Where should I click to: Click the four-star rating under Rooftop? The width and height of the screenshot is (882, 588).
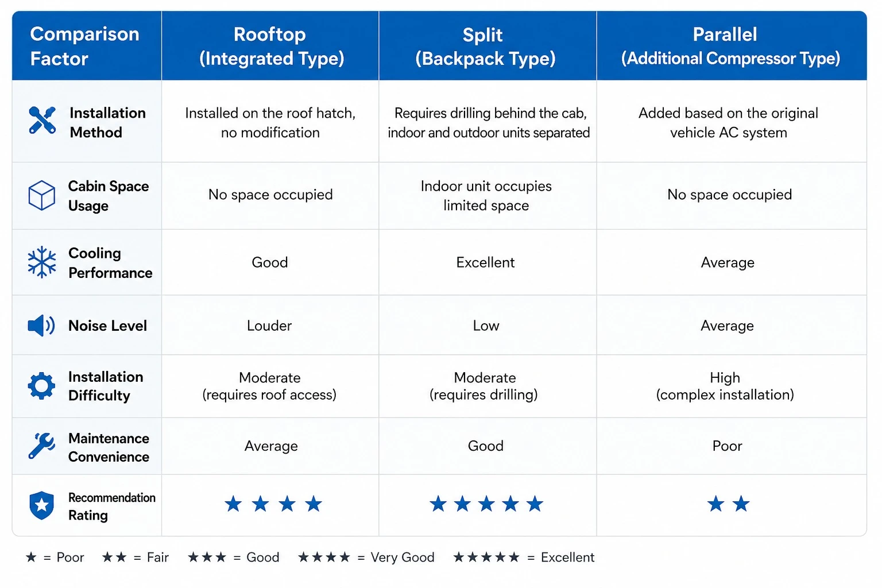(x=273, y=504)
